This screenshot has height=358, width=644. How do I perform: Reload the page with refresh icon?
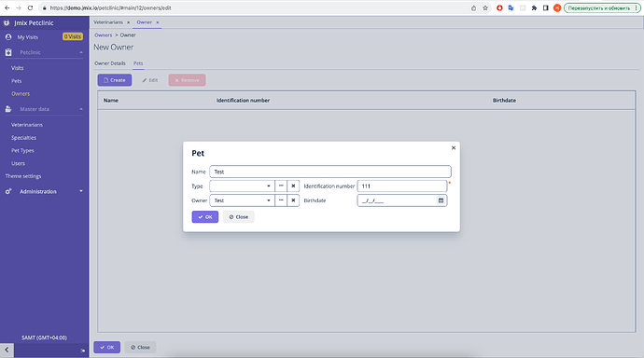[30, 7]
